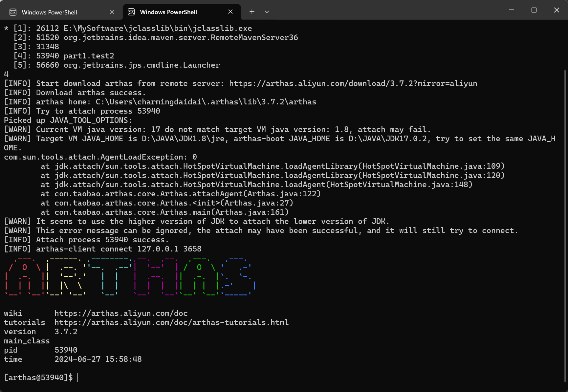
Task: Click the PowerShell icon on the active tab
Action: [131, 12]
